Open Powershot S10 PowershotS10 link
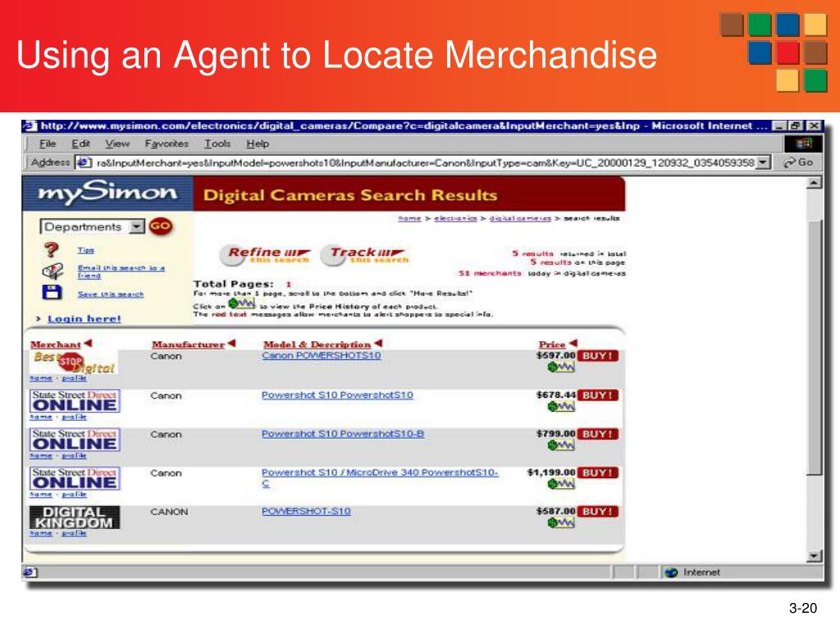This screenshot has height=630, width=840. (337, 395)
